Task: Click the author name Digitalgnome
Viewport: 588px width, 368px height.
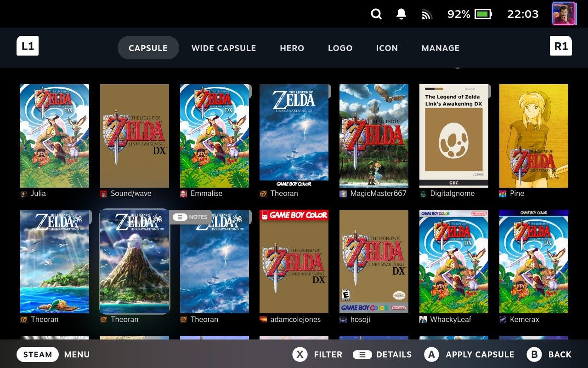Action: coord(452,194)
